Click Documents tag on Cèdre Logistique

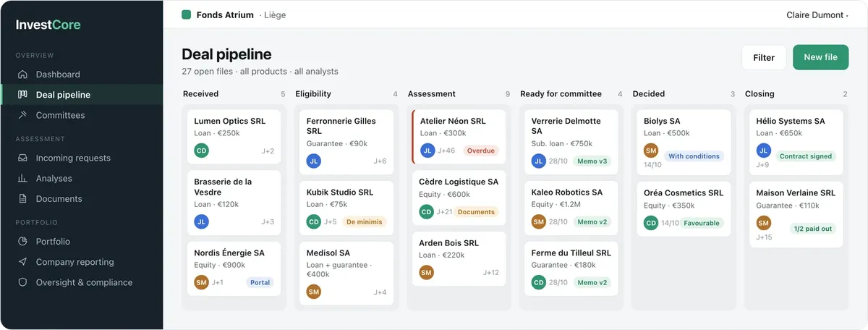476,212
